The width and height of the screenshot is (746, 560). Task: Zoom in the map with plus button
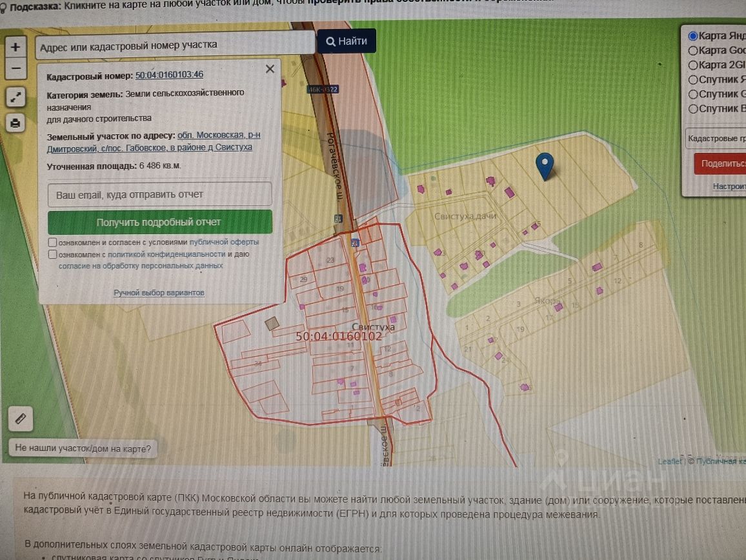click(x=15, y=47)
